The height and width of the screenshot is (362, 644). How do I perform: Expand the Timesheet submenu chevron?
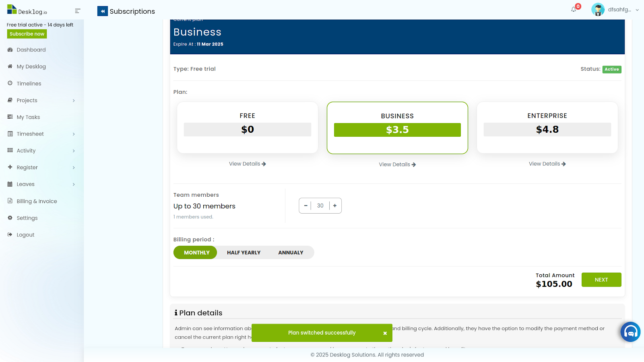tap(74, 134)
